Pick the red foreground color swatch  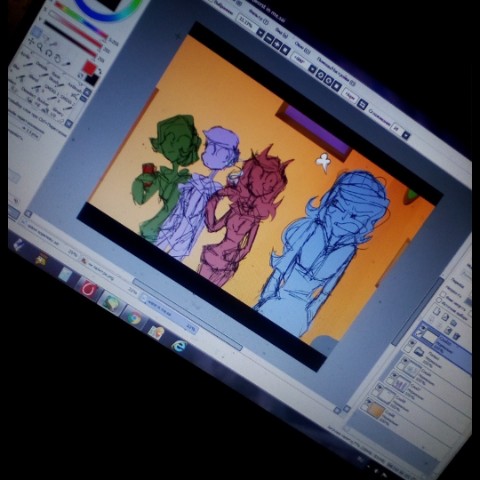click(x=90, y=67)
